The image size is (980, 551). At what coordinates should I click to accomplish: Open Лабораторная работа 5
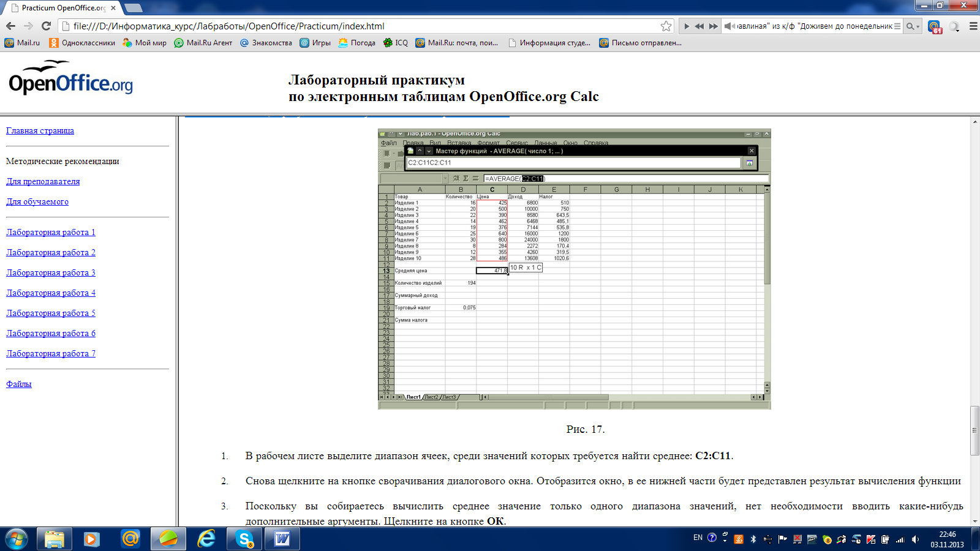[x=51, y=313]
